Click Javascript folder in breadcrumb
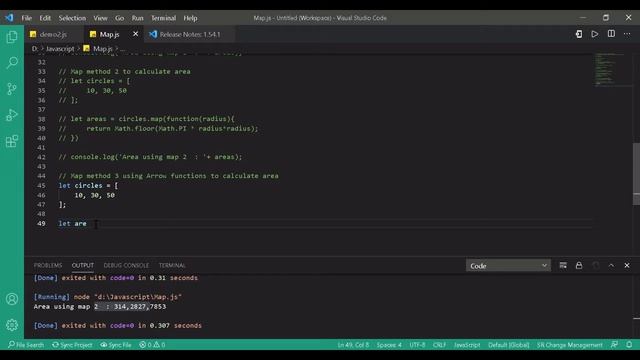 tap(60, 49)
